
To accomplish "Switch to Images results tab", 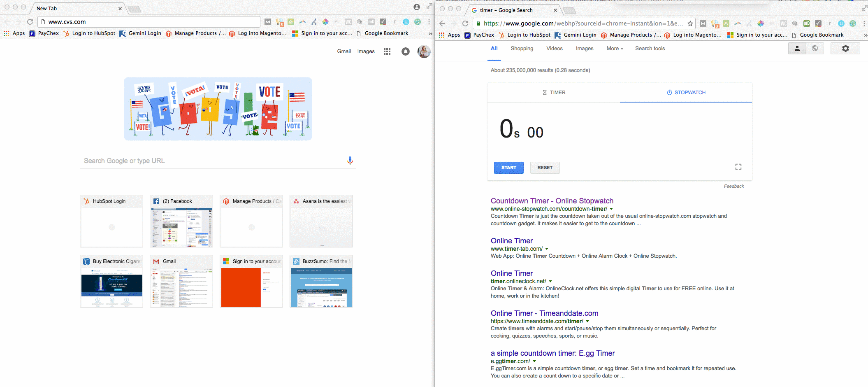I will click(x=585, y=49).
